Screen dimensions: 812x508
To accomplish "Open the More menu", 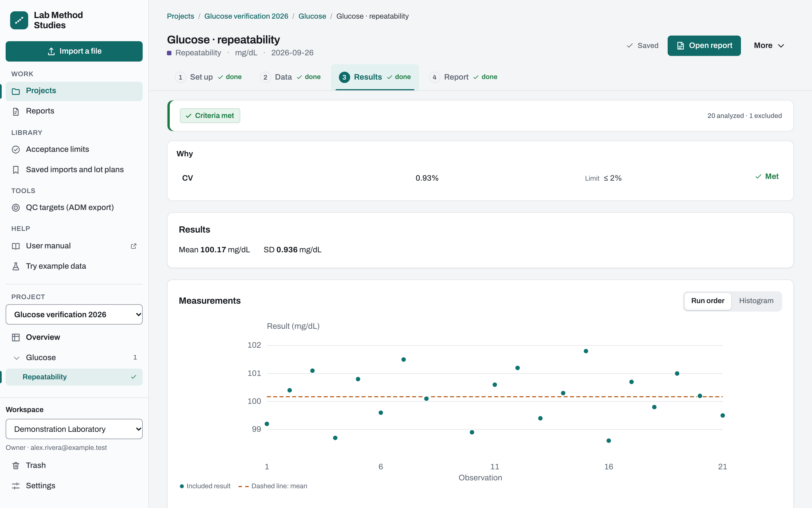I will coord(769,46).
